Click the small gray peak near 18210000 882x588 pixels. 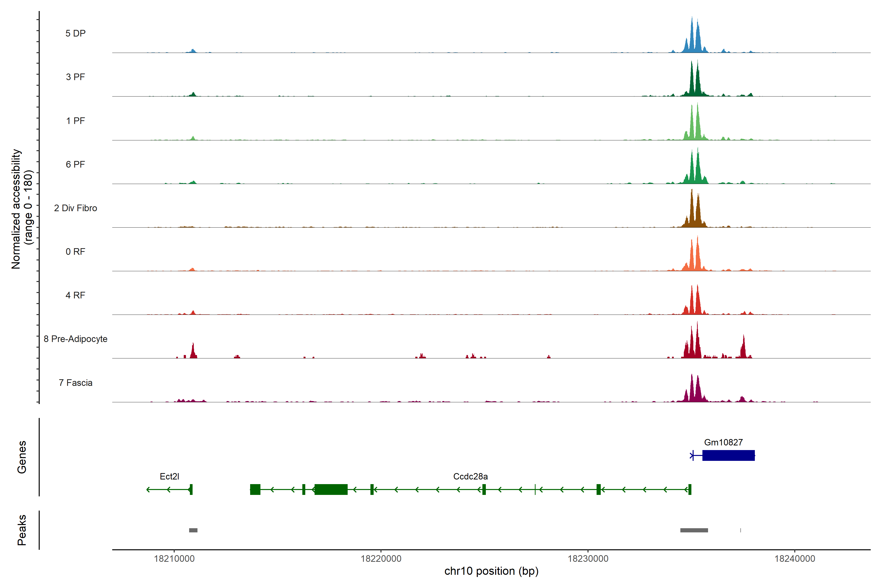click(193, 530)
